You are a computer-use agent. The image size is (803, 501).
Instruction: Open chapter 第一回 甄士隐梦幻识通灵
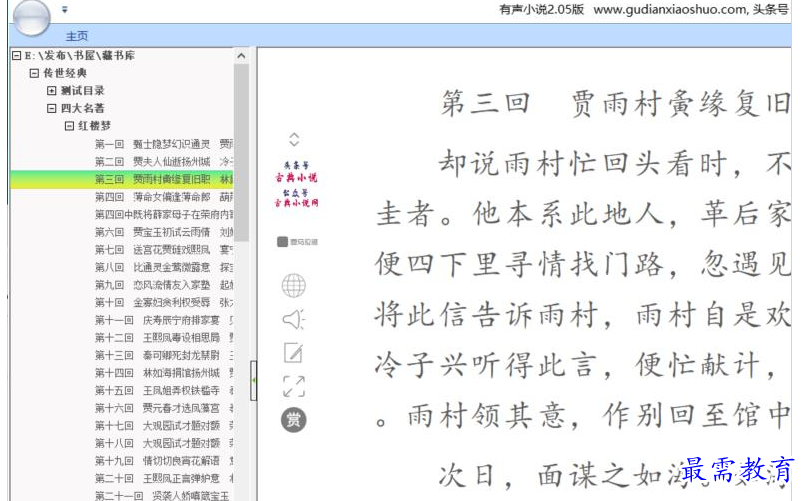pyautogui.click(x=164, y=144)
